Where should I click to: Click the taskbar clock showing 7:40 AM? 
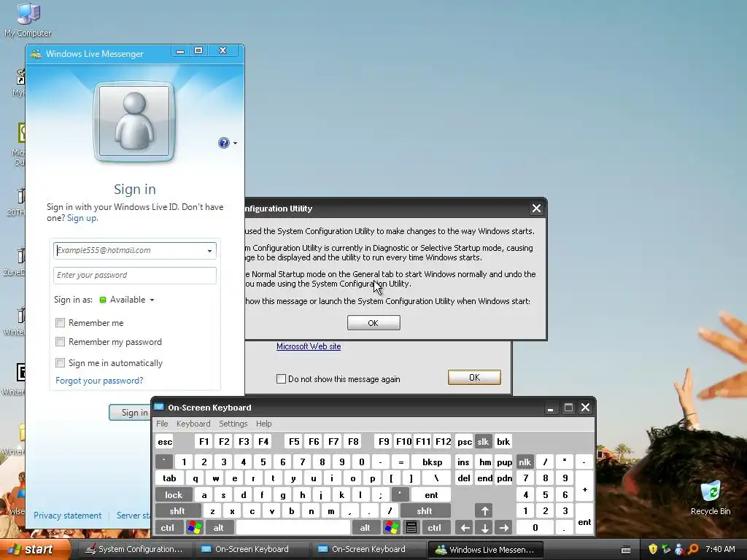(720, 549)
